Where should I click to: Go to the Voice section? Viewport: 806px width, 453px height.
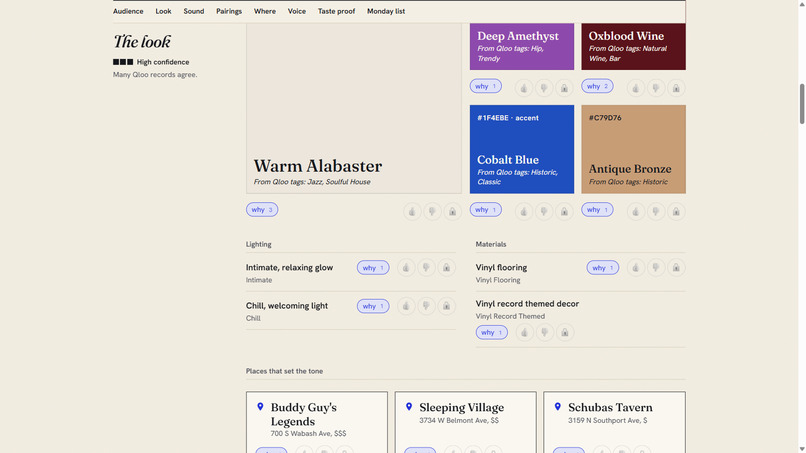tap(297, 11)
